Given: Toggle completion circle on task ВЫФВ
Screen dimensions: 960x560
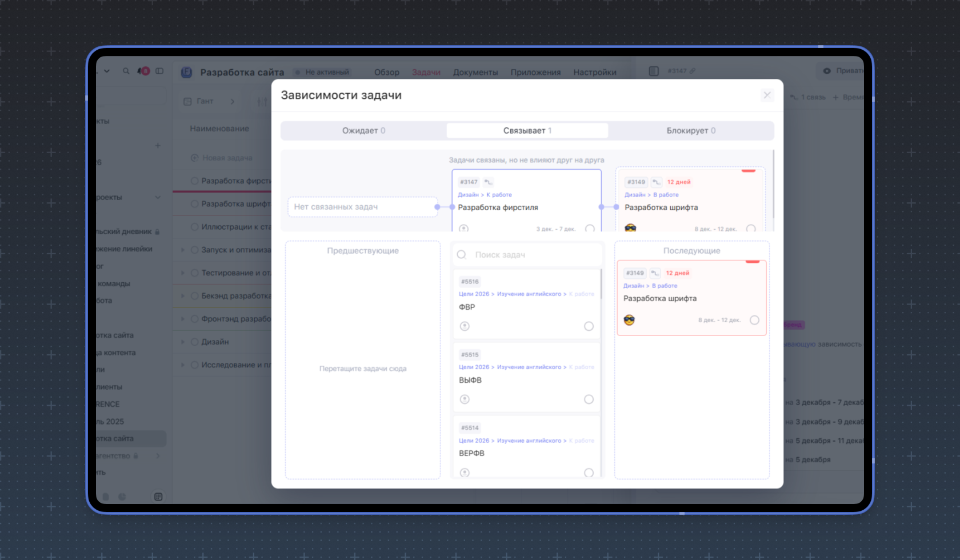Looking at the screenshot, I should click(589, 399).
